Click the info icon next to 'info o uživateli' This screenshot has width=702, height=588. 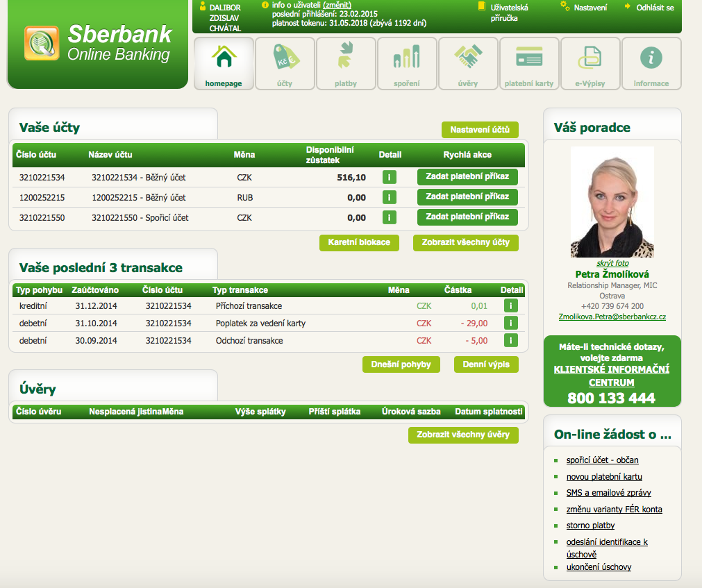pyautogui.click(x=265, y=5)
